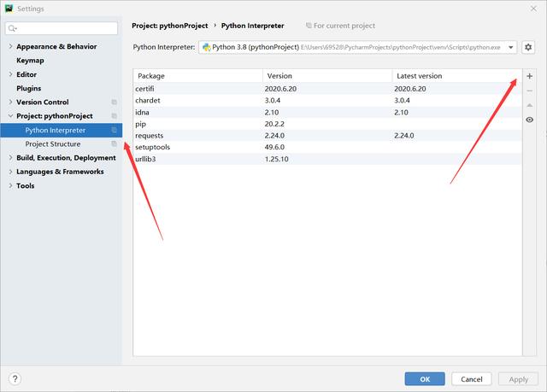
Task: Click the upgrade package arrow icon
Action: pyautogui.click(x=529, y=105)
